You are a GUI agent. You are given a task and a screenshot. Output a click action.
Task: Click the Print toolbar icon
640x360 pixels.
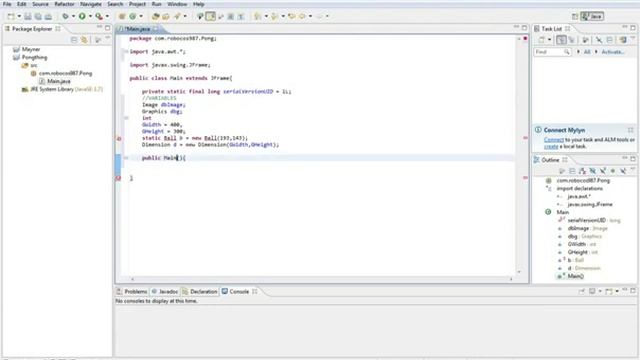point(48,16)
